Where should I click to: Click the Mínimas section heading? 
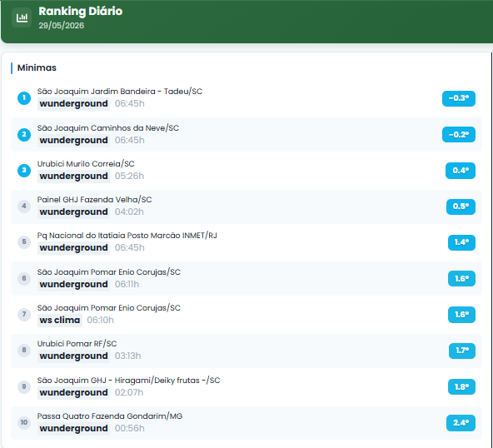point(37,68)
